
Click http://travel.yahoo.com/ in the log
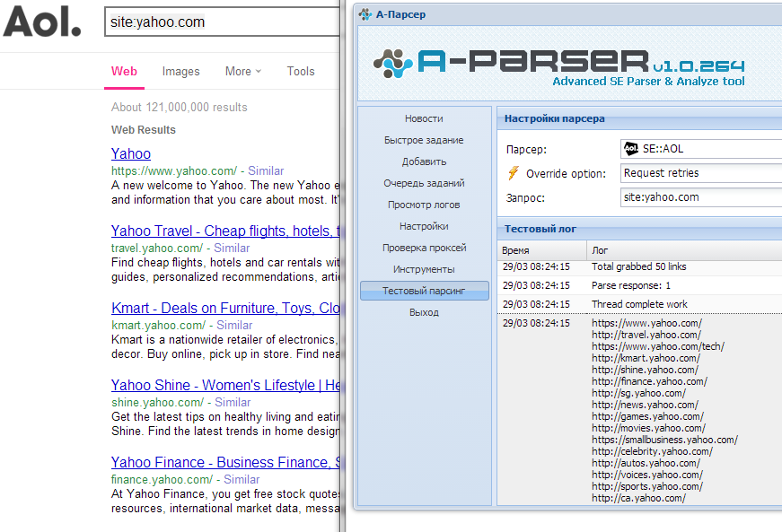[646, 335]
